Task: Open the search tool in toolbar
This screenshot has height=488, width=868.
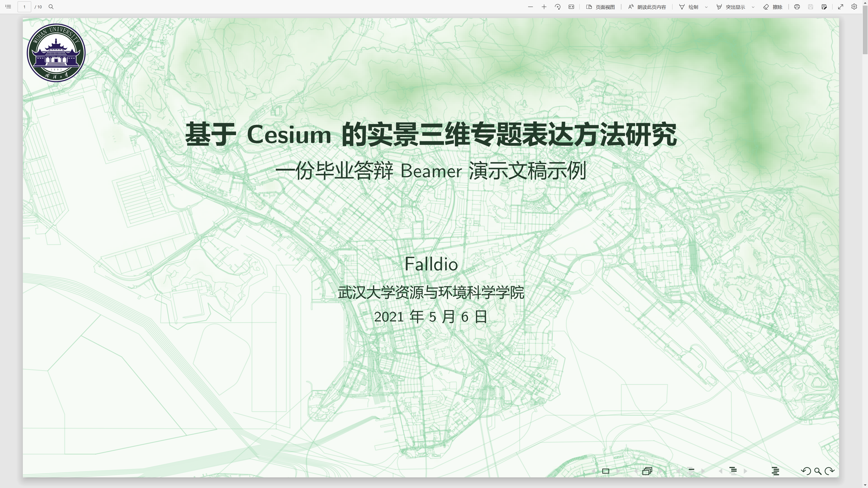Action: [51, 7]
